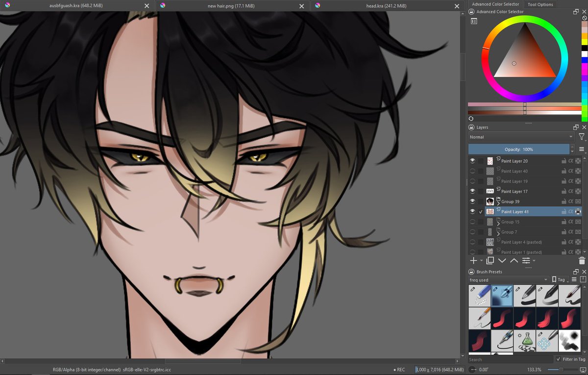
Task: Open the freq used brush tag dropdown
Action: [x=508, y=279]
